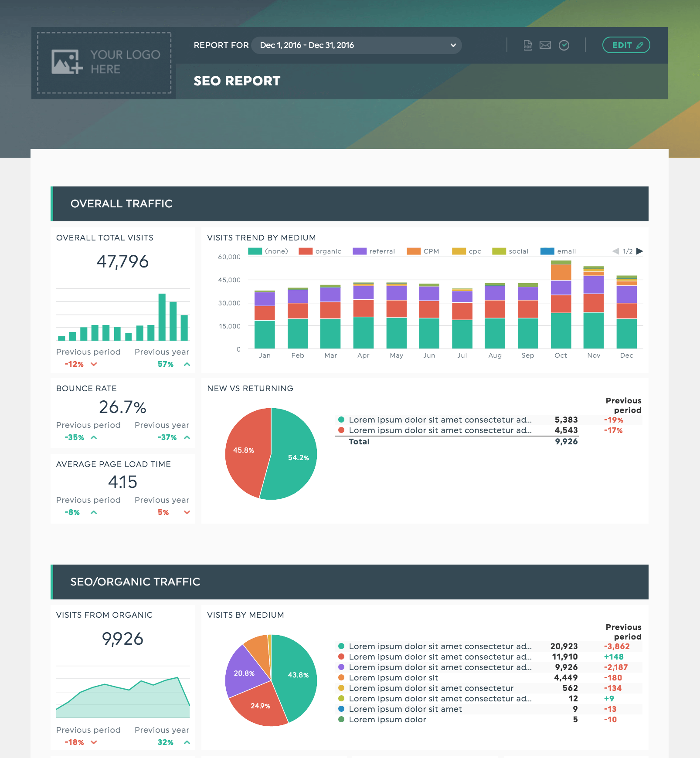Click the -18% organic visits change
This screenshot has height=758, width=700.
pos(75,742)
